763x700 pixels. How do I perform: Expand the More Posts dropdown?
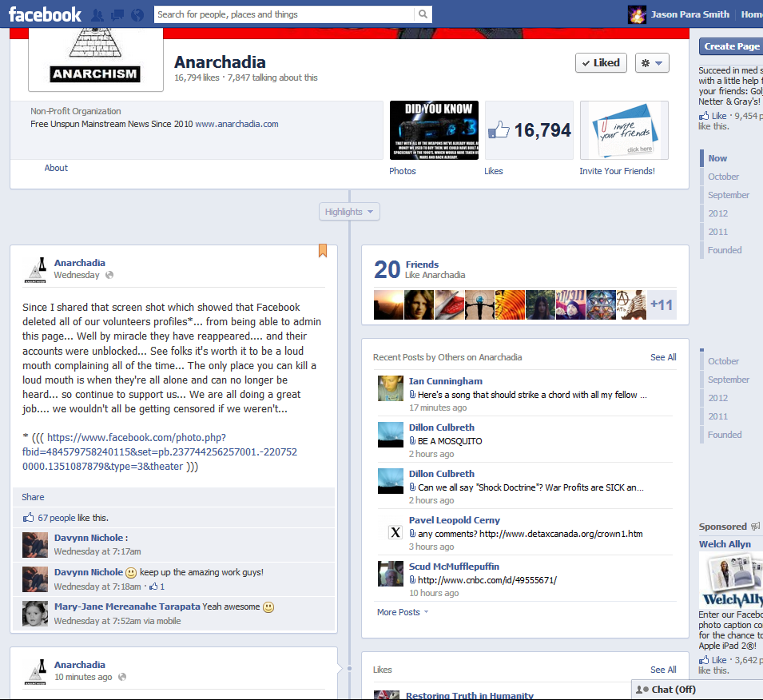(x=403, y=612)
